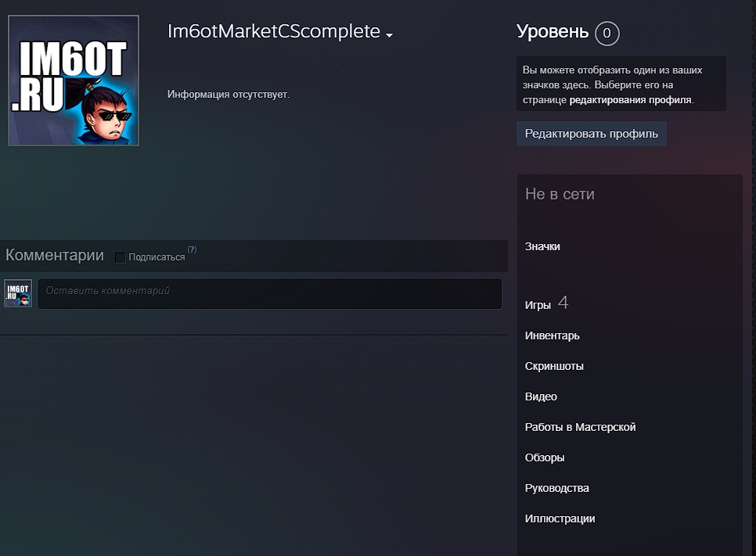This screenshot has width=756, height=556.
Task: Expand the dropdown arrow next to Im6otMarketCScomplete
Action: [x=389, y=35]
